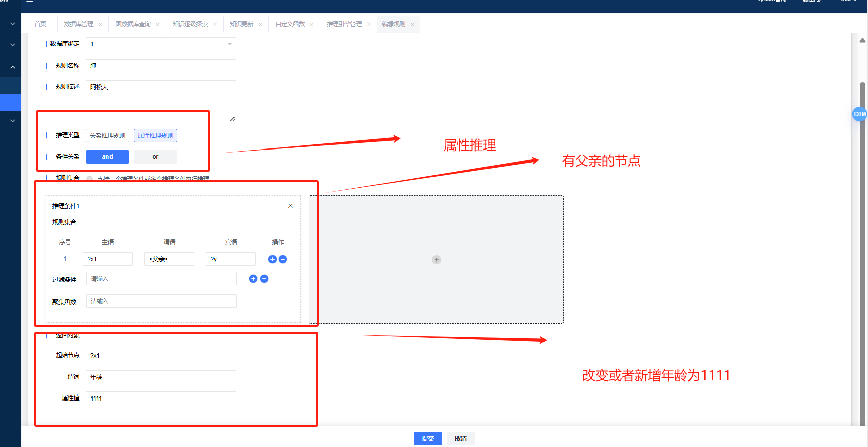
Task: Expand the first sidebar menu chevron
Action: point(13,24)
